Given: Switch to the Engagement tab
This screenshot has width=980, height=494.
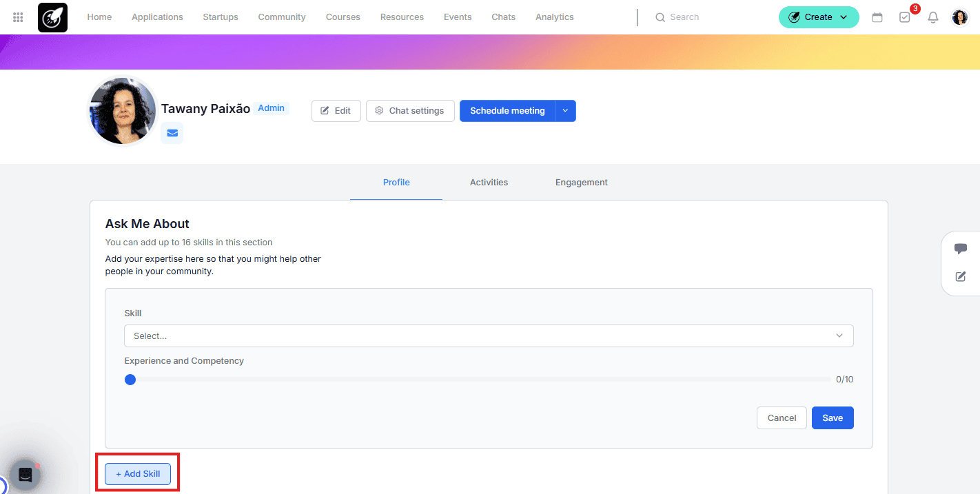Looking at the screenshot, I should point(582,183).
